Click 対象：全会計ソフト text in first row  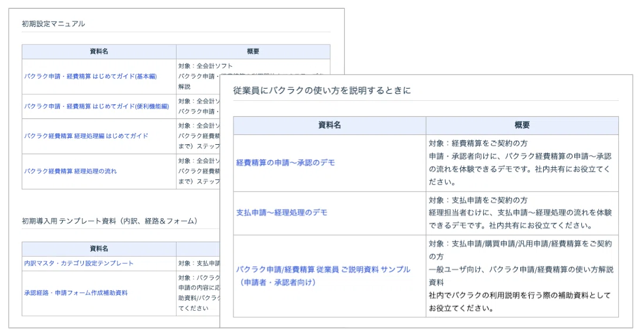tap(205, 66)
